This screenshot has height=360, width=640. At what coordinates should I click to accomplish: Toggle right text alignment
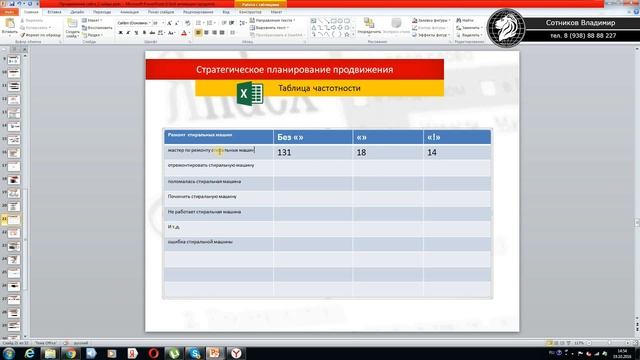tap(214, 33)
